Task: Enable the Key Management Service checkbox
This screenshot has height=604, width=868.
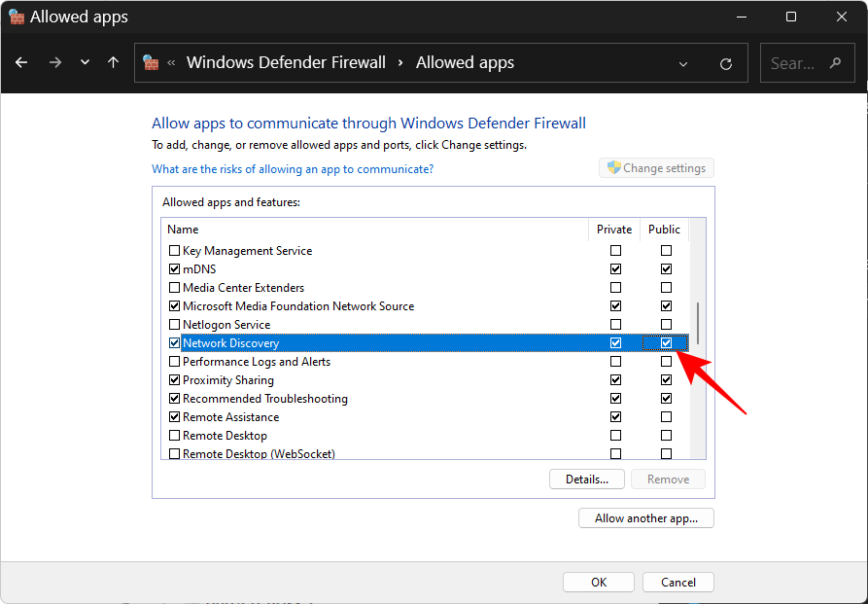Action: [x=175, y=250]
